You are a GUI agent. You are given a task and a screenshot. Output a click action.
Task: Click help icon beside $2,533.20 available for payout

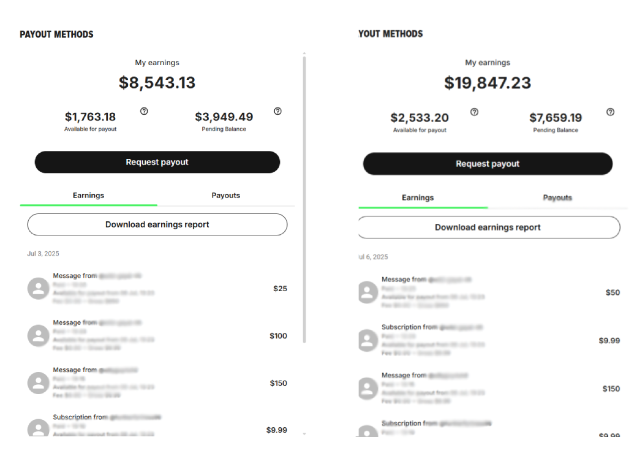(x=474, y=112)
